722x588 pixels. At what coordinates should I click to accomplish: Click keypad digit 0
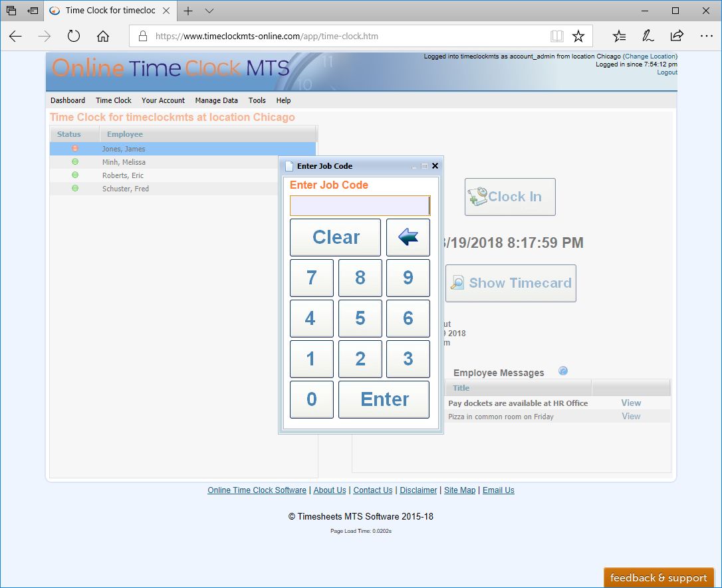pos(312,399)
